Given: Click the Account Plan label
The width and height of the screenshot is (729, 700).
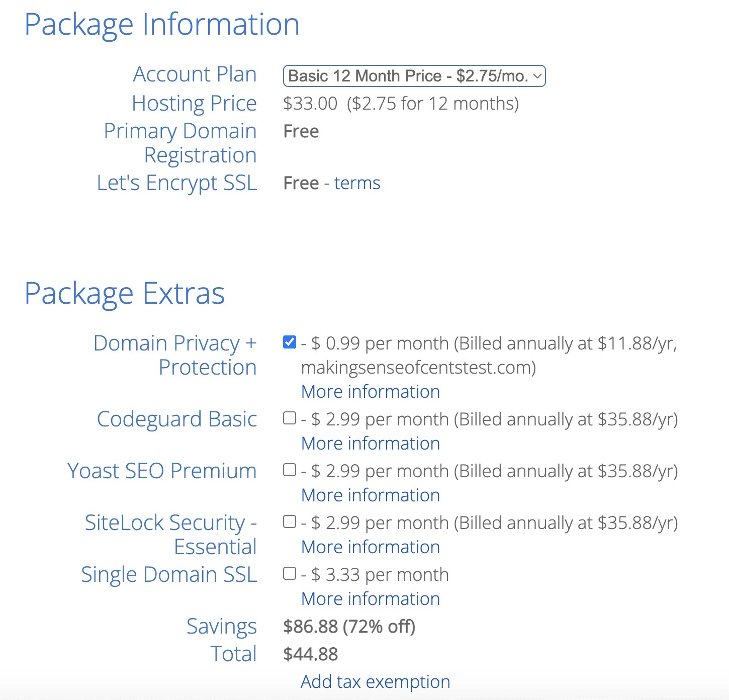Looking at the screenshot, I should [x=195, y=74].
